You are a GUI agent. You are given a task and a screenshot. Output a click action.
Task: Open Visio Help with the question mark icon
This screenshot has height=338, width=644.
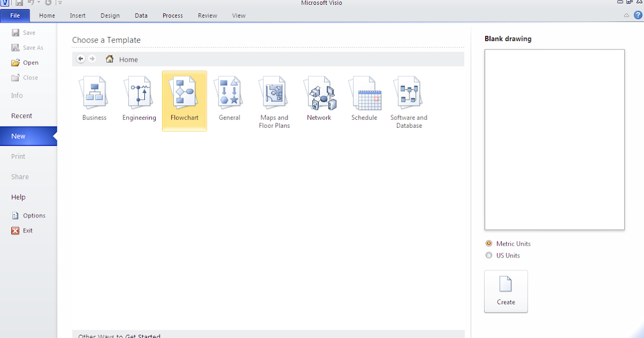[638, 15]
